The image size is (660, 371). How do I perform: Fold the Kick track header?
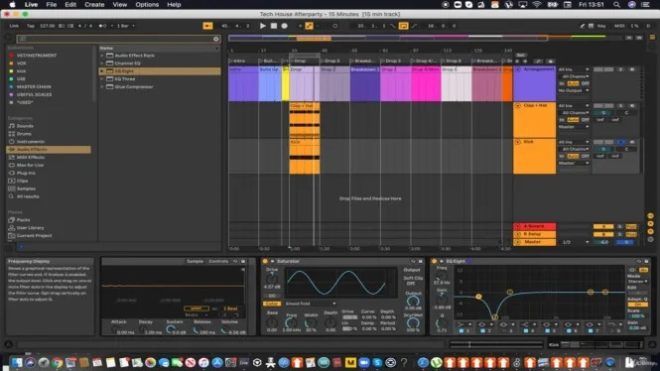(518, 142)
